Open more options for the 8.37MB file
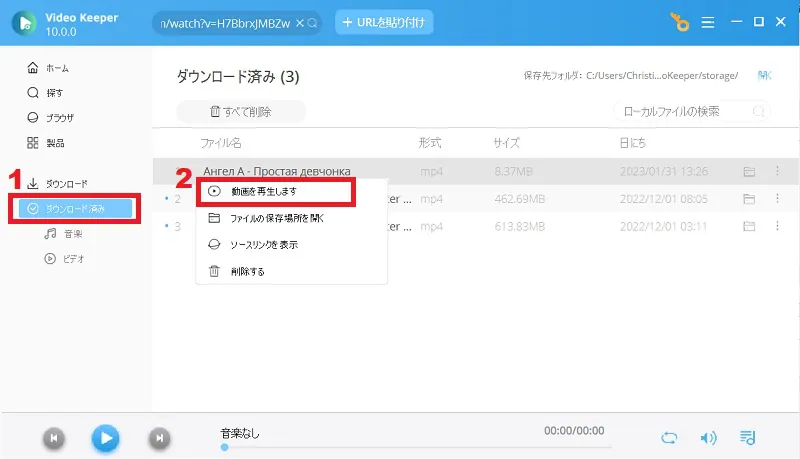This screenshot has width=800, height=459. [x=777, y=172]
